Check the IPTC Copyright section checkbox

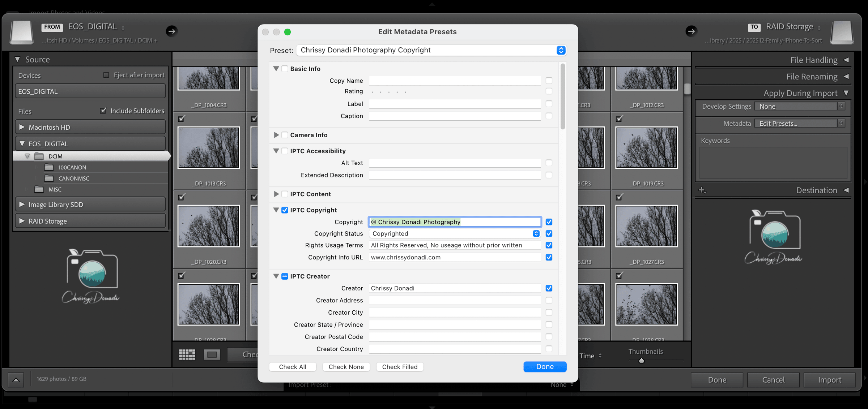285,210
